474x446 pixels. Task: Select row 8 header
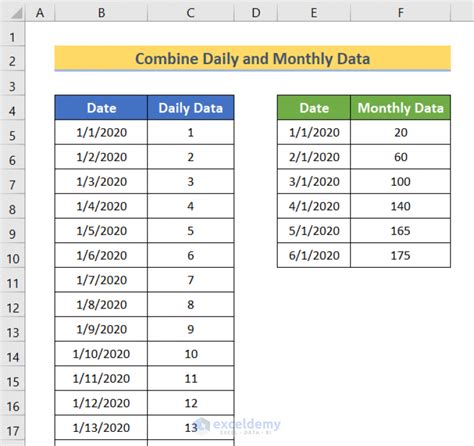pyautogui.click(x=12, y=206)
